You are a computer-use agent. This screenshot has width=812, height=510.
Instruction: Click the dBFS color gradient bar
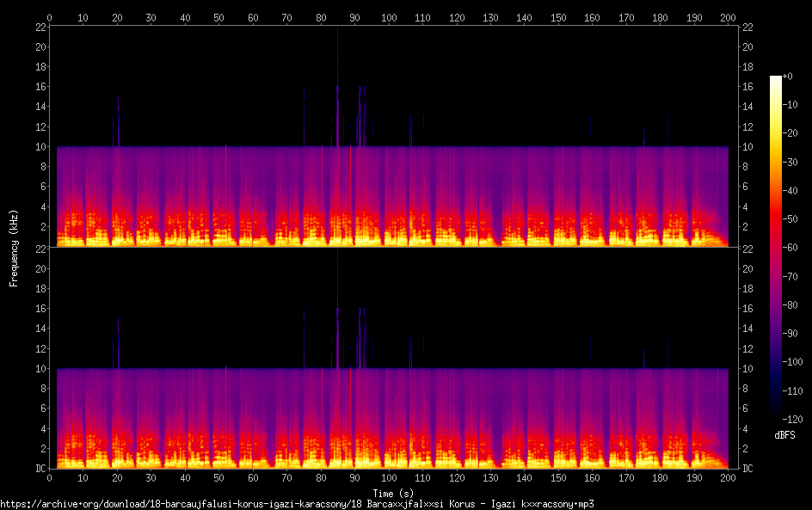pyautogui.click(x=775, y=248)
